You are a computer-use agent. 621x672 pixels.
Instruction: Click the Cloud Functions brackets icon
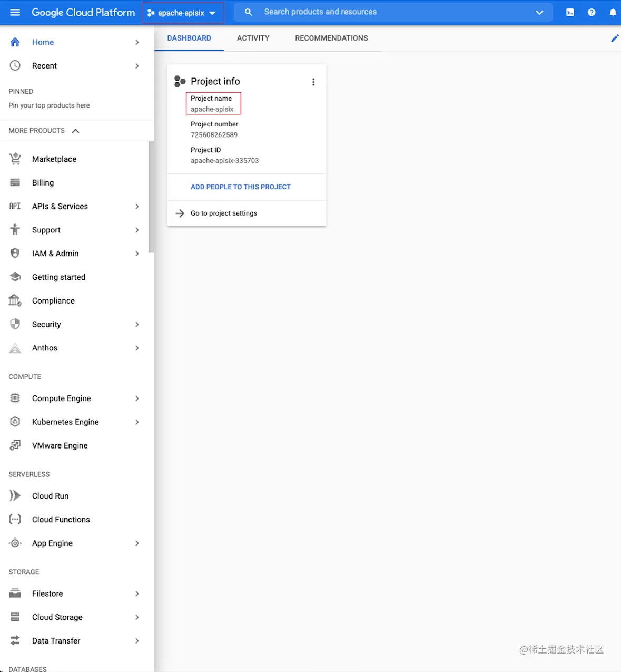pyautogui.click(x=15, y=519)
